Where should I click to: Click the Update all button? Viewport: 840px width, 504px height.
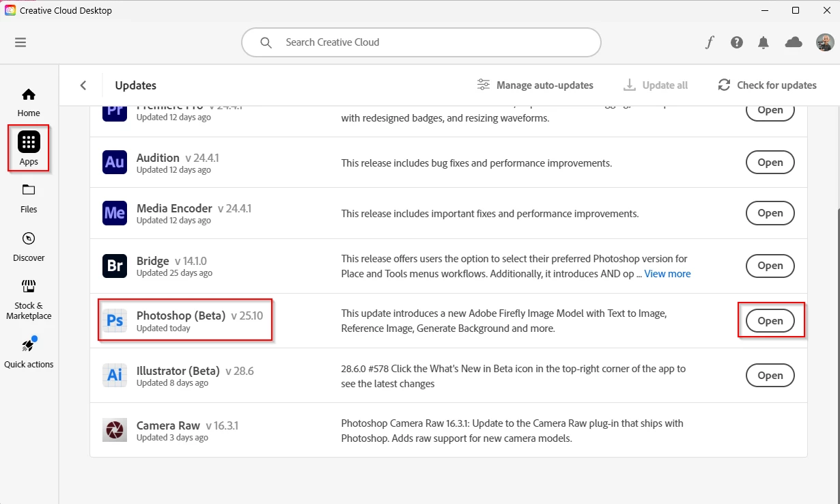tap(656, 85)
